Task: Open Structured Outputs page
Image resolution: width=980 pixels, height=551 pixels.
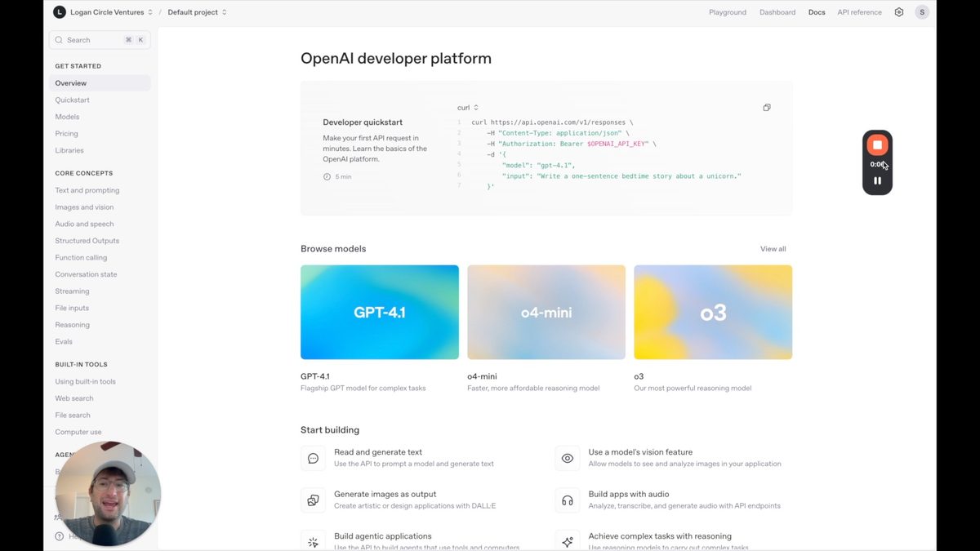Action: click(87, 241)
